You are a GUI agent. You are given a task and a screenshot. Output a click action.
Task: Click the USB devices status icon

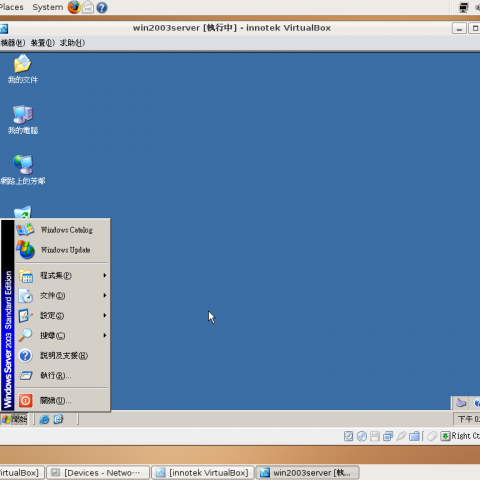pos(401,436)
